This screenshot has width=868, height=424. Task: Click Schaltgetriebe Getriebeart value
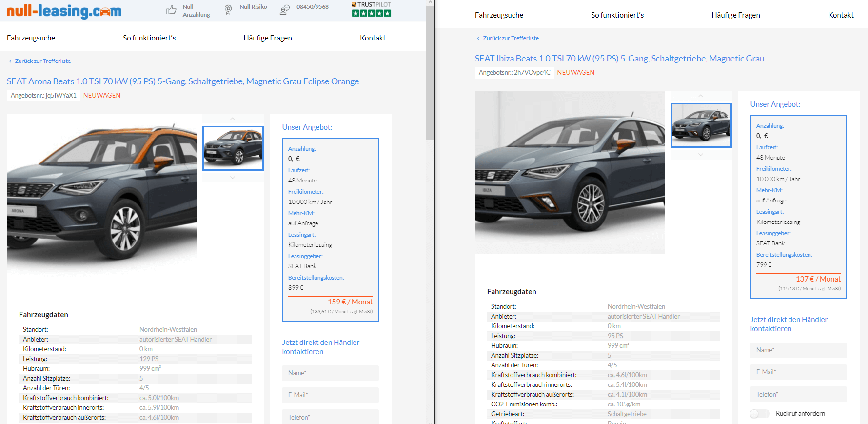(x=627, y=414)
